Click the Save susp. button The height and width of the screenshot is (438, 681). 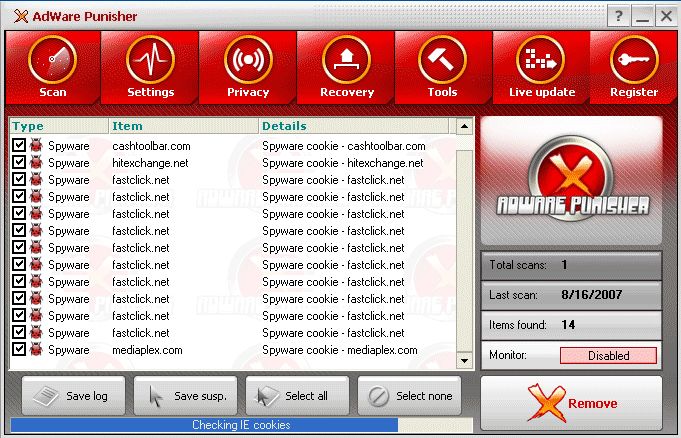(185, 396)
